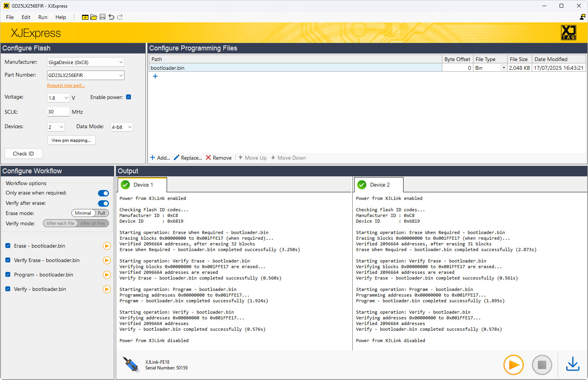The width and height of the screenshot is (588, 380).
Task: Click the new project toolbar icon
Action: click(85, 17)
